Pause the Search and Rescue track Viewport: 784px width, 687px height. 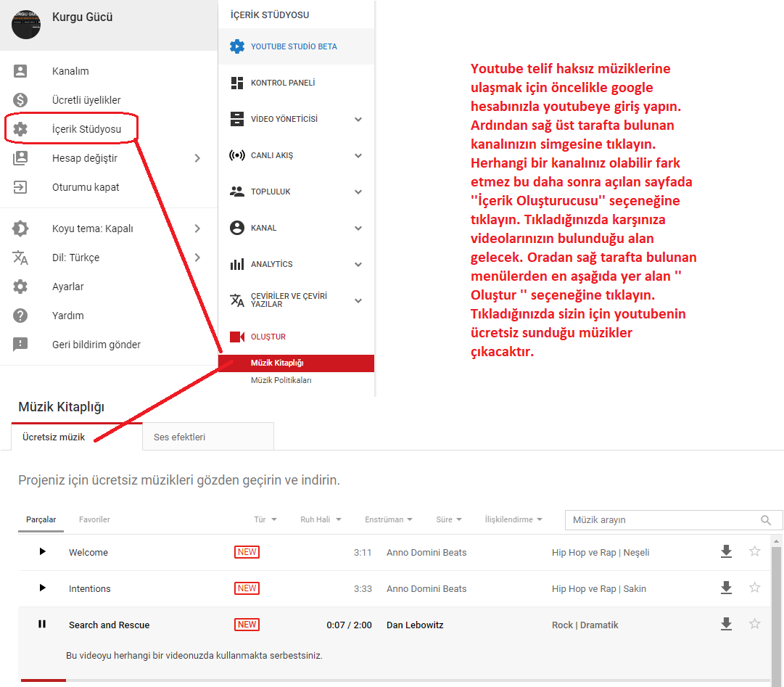pyautogui.click(x=42, y=624)
